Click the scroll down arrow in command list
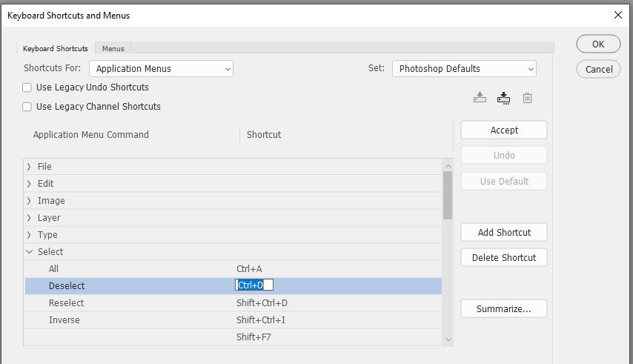 (448, 340)
